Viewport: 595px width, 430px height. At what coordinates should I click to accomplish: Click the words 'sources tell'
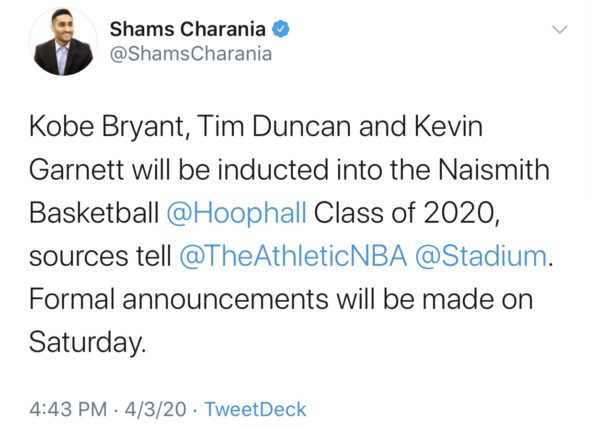[x=101, y=256]
